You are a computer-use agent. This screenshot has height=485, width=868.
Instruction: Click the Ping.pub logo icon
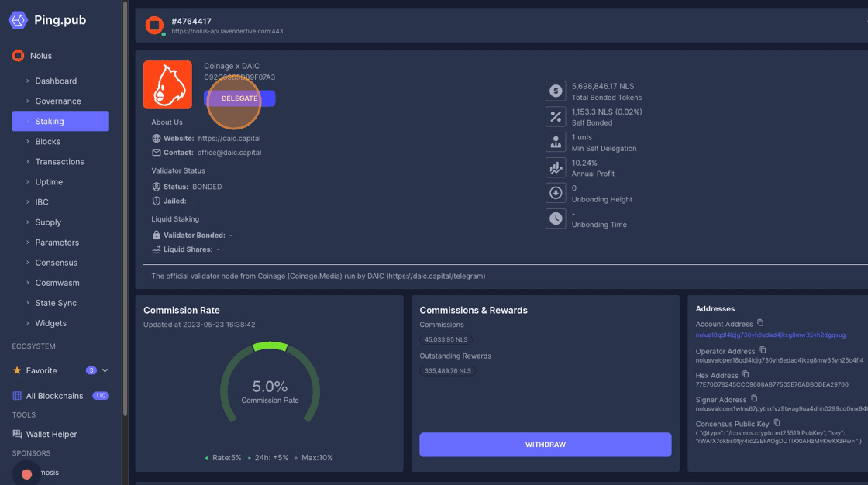click(18, 20)
